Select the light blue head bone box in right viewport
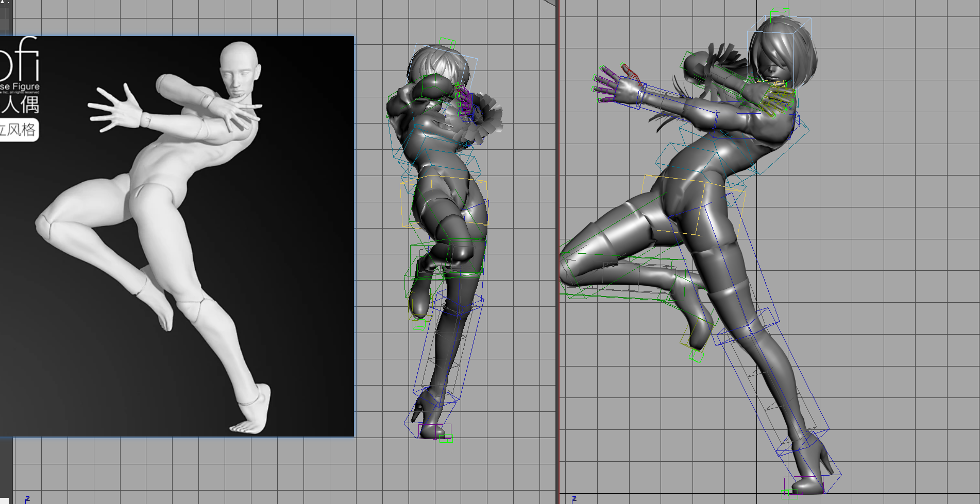The width and height of the screenshot is (980, 504). (779, 51)
